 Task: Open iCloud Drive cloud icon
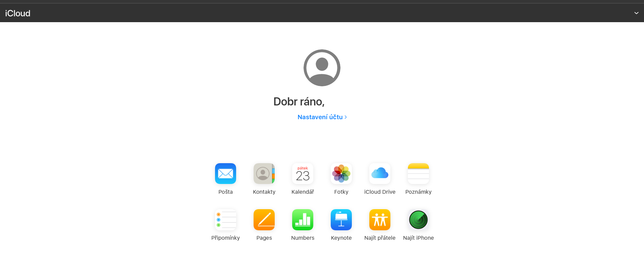tap(380, 174)
